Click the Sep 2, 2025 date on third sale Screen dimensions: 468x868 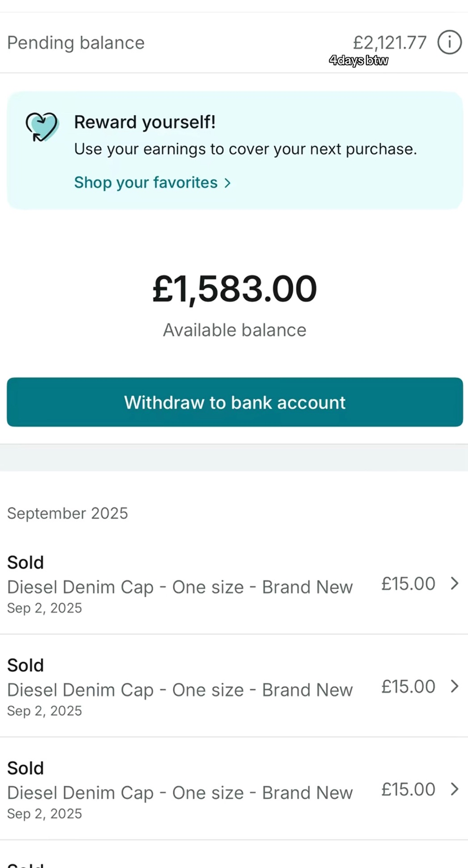pyautogui.click(x=45, y=814)
